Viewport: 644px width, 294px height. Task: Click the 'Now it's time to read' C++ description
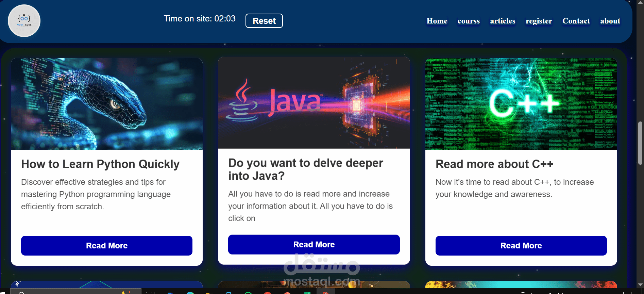point(515,188)
